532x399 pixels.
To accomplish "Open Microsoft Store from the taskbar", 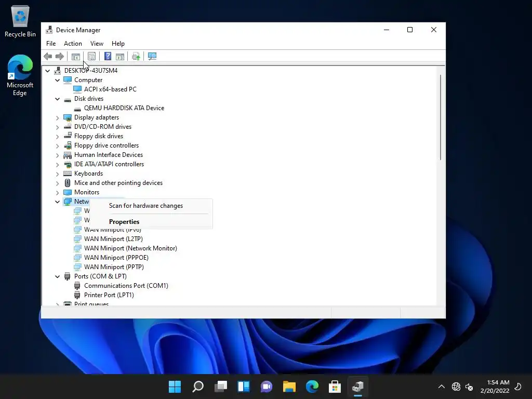I will (335, 387).
